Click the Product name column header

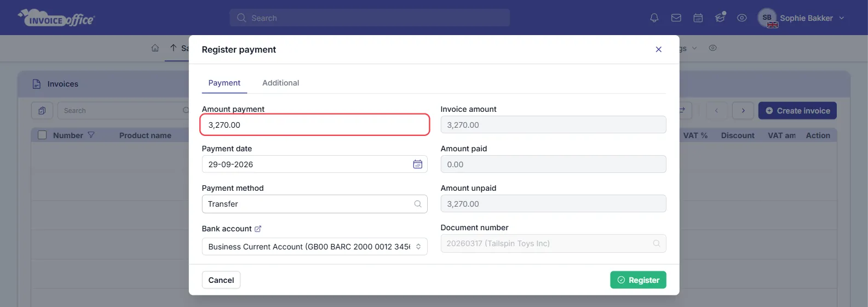pos(145,135)
